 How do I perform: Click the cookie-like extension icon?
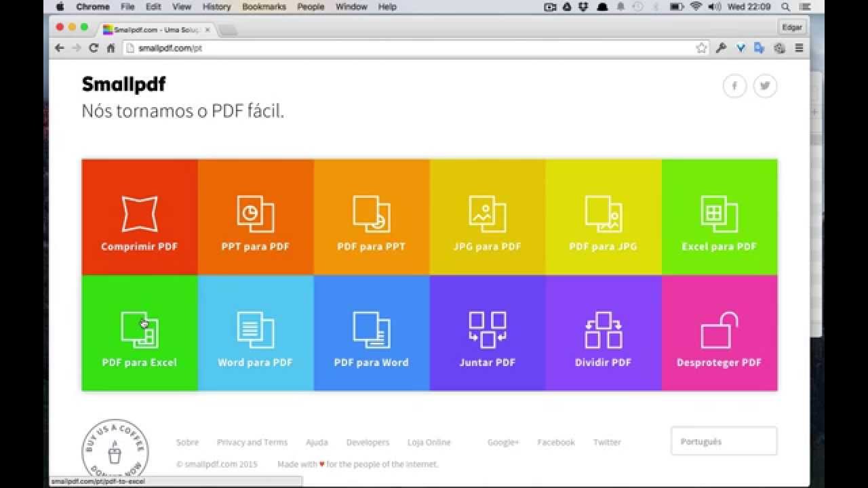point(780,48)
